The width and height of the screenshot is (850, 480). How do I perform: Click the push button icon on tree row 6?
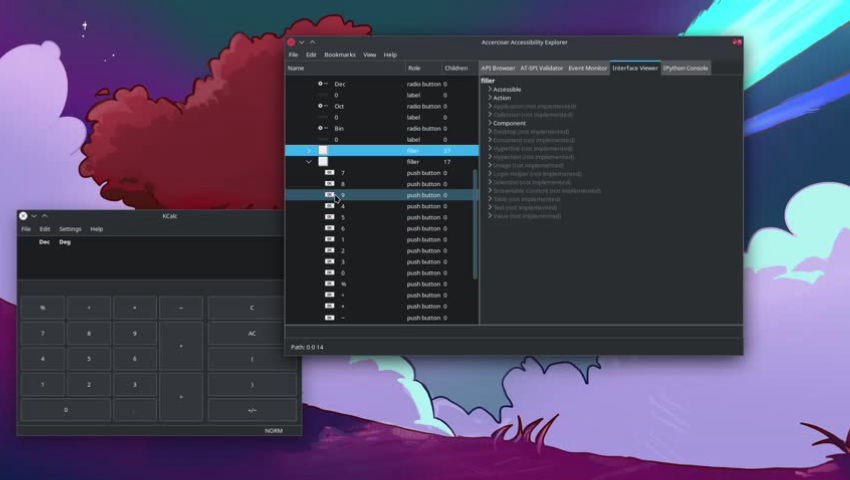(329, 228)
